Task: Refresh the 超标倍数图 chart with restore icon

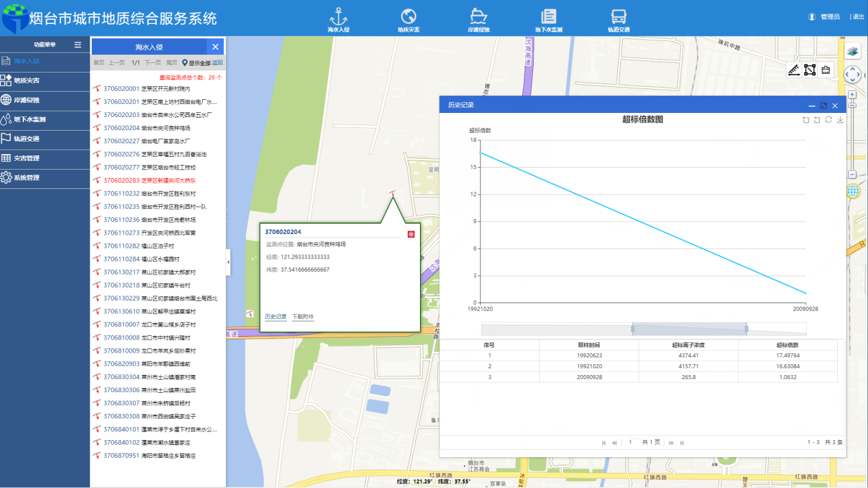Action: pyautogui.click(x=828, y=120)
